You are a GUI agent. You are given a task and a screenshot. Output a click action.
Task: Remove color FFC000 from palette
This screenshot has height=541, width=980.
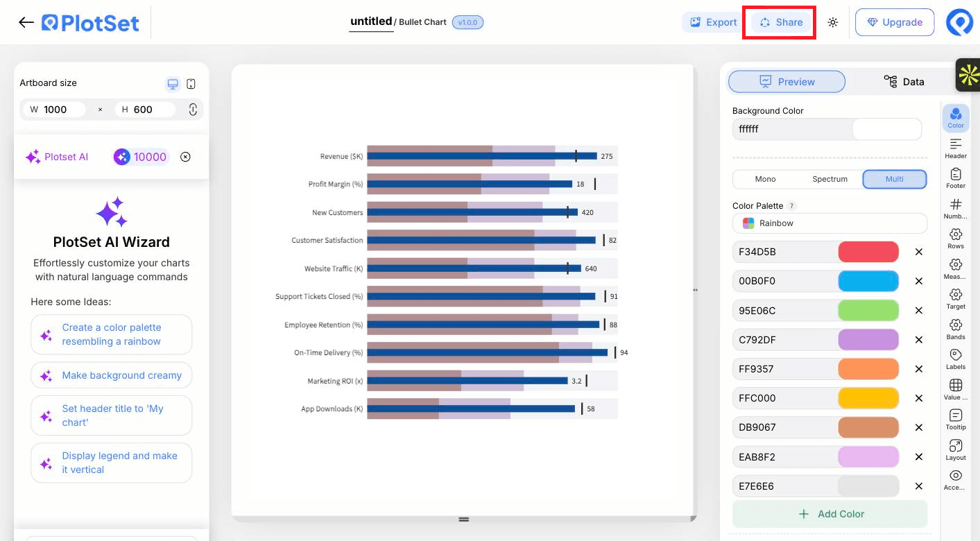point(919,398)
